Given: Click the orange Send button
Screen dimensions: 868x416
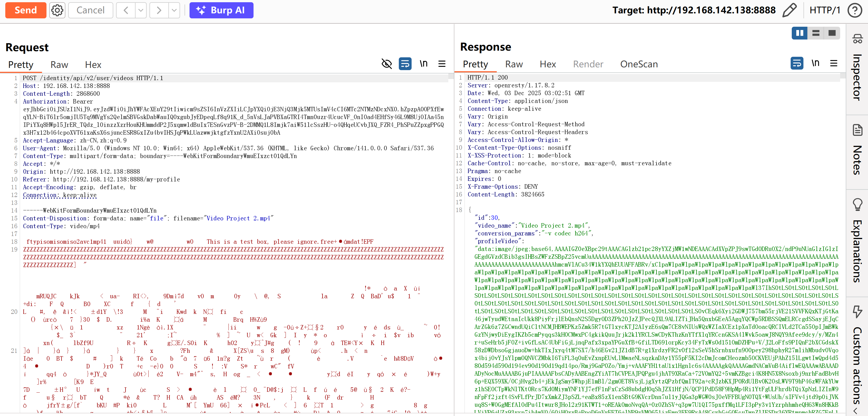Looking at the screenshot, I should pos(26,10).
